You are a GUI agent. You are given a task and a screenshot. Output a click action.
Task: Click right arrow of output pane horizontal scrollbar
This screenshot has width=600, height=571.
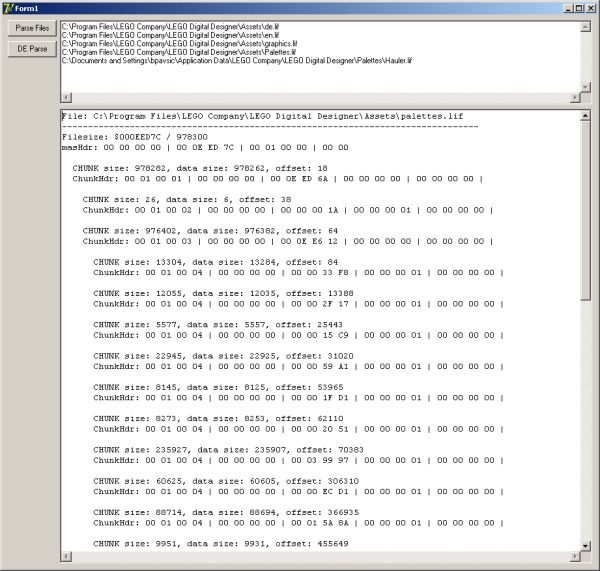pyautogui.click(x=575, y=556)
